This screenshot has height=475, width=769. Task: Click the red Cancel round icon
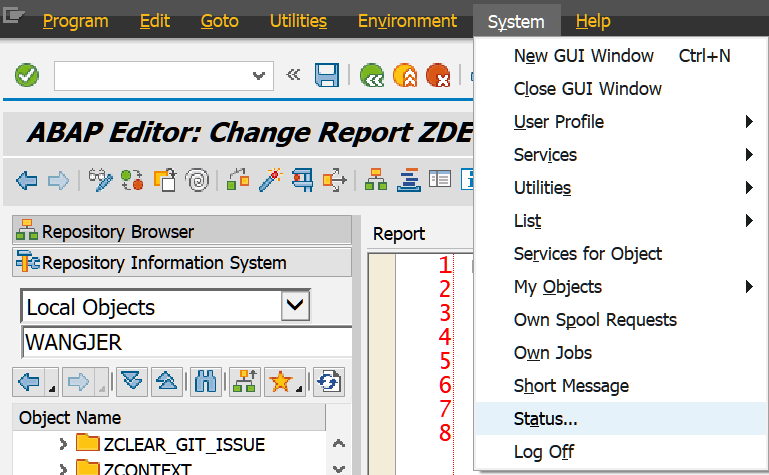(x=438, y=75)
